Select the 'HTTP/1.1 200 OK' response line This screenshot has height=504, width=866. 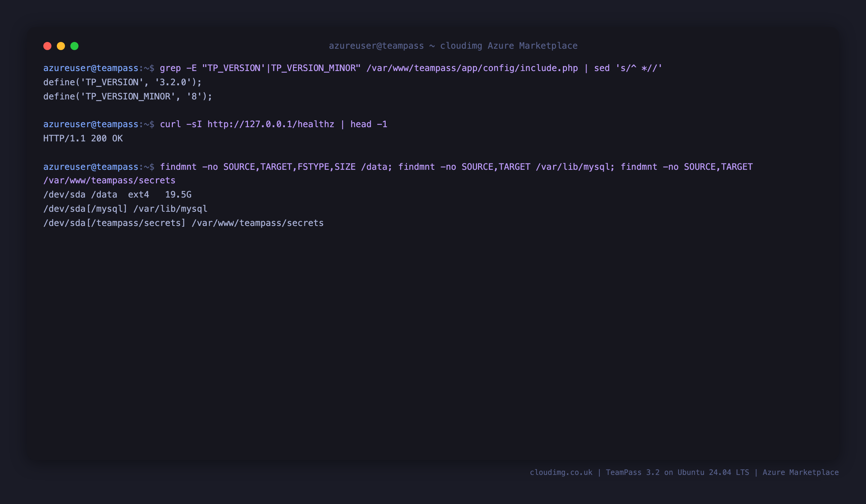(x=83, y=138)
